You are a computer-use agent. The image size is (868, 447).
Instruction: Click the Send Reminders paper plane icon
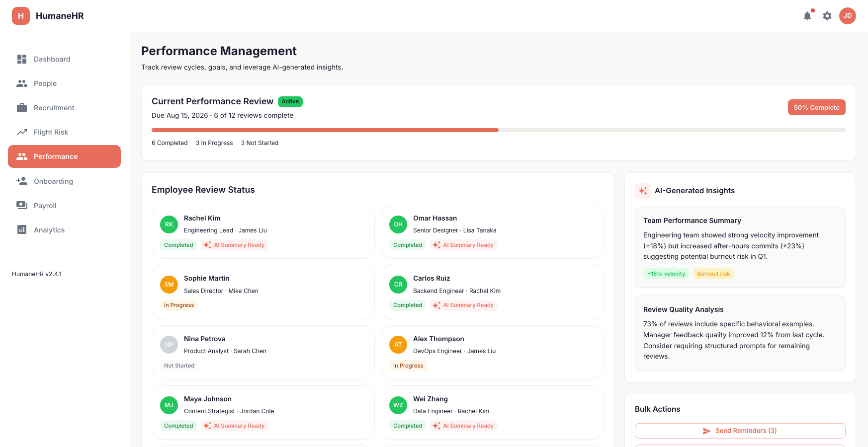[706, 431]
